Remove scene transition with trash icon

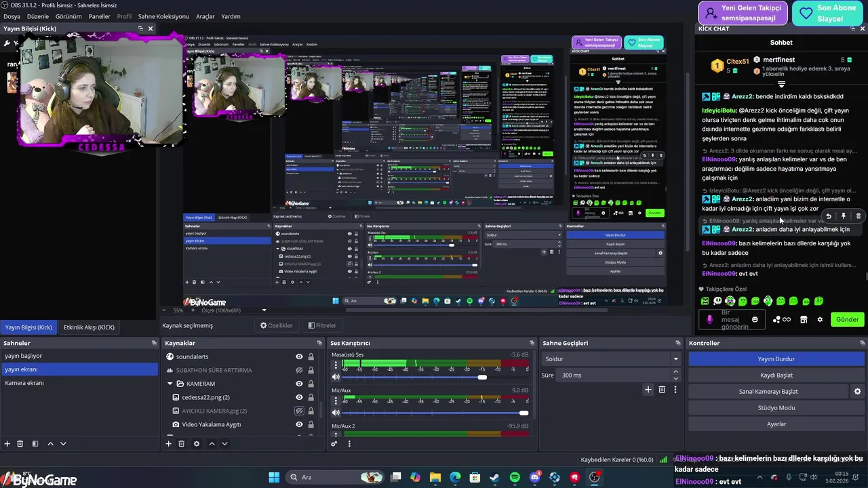[662, 390]
